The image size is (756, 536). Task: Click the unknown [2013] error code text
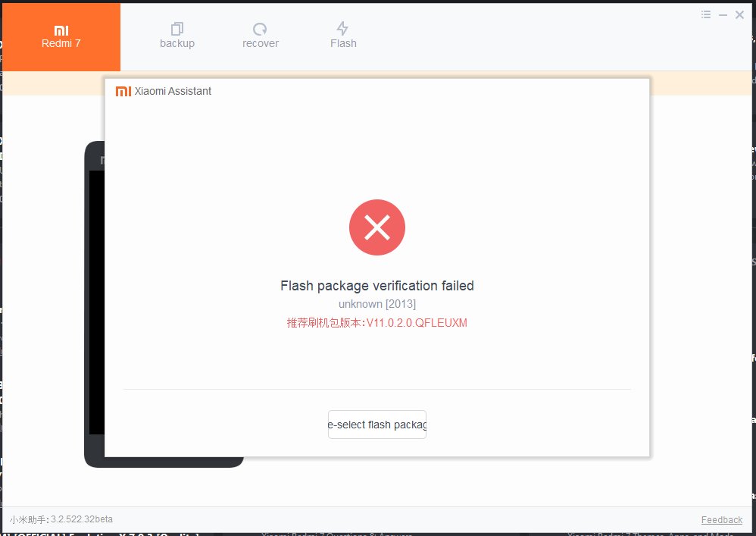tap(377, 304)
